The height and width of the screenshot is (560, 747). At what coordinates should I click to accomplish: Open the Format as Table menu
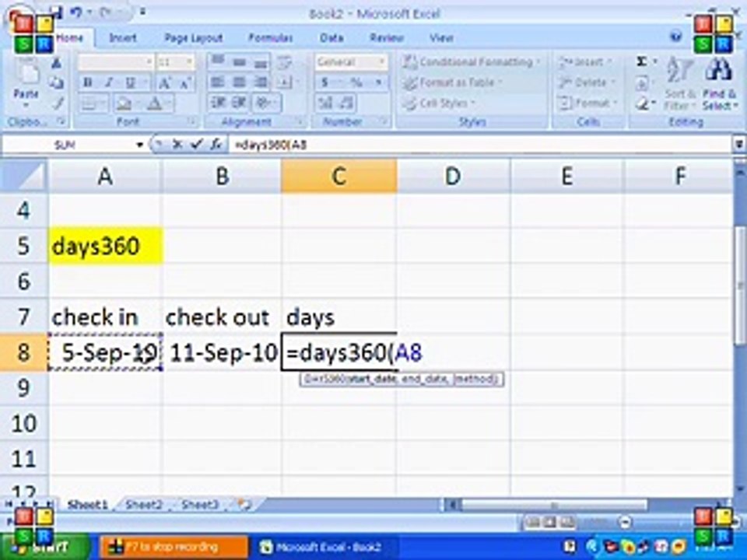click(452, 83)
